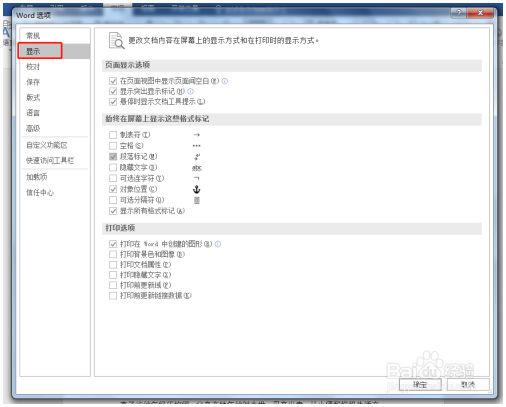The image size is (506, 407).
Task: Click the document magnifier icon at top
Action: (116, 41)
